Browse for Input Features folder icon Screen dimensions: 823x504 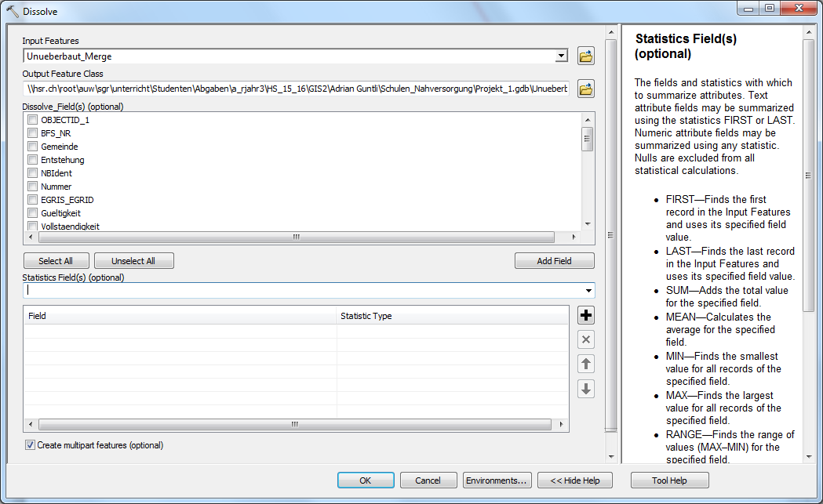coord(585,56)
